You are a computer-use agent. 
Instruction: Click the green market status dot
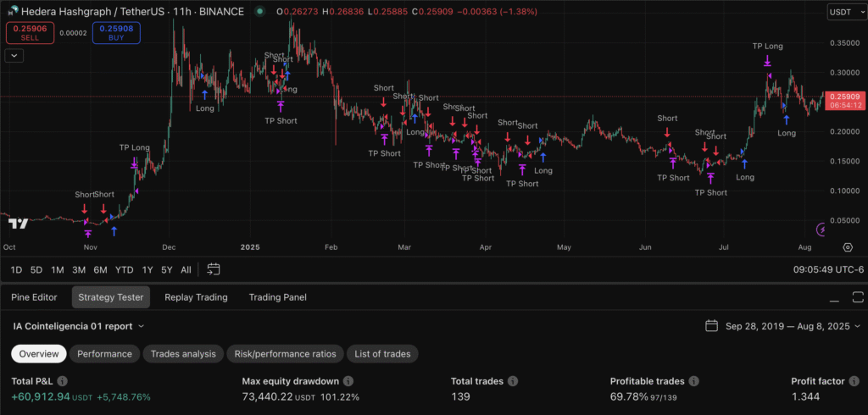click(x=259, y=12)
